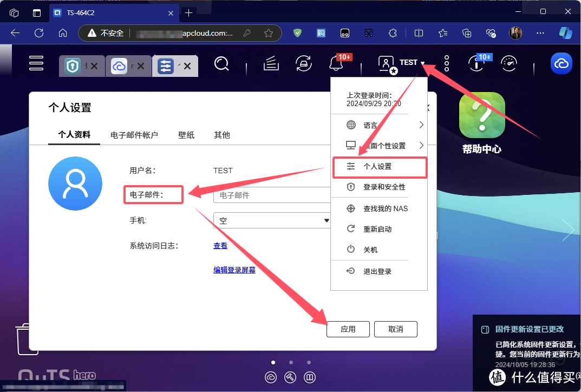
Task: Switch to the 电子邮件帐户 tab
Action: tap(134, 135)
